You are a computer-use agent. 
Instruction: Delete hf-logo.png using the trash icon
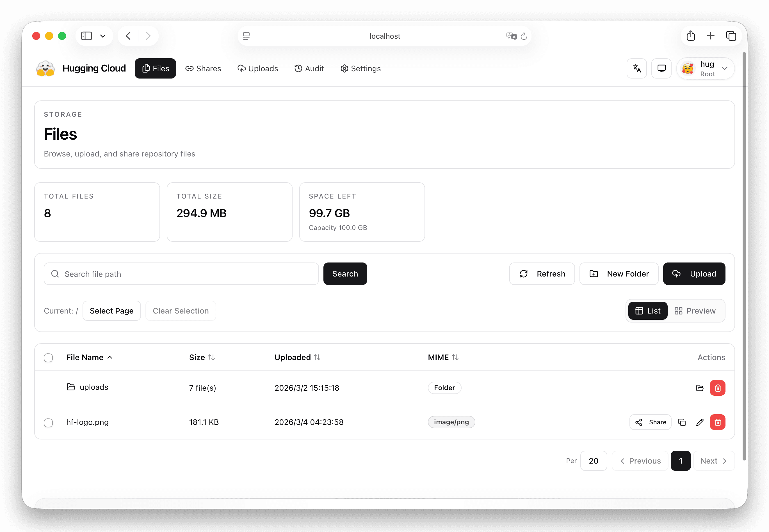point(718,422)
